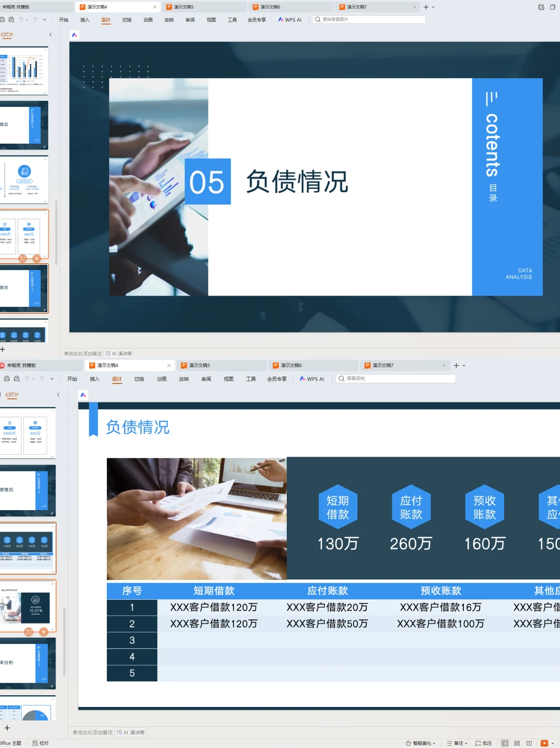The image size is (560, 748).
Task: Open the WPS AI assistant from the toolbar
Action: [x=312, y=378]
